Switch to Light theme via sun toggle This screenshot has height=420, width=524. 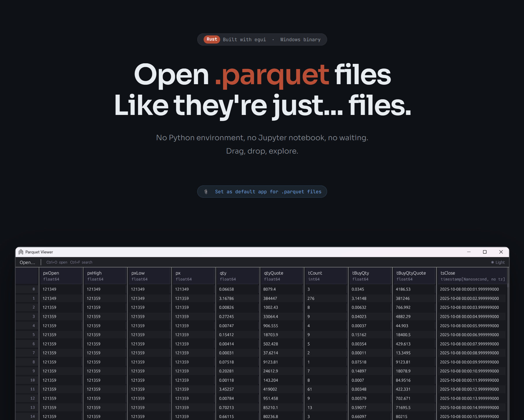[x=498, y=262]
